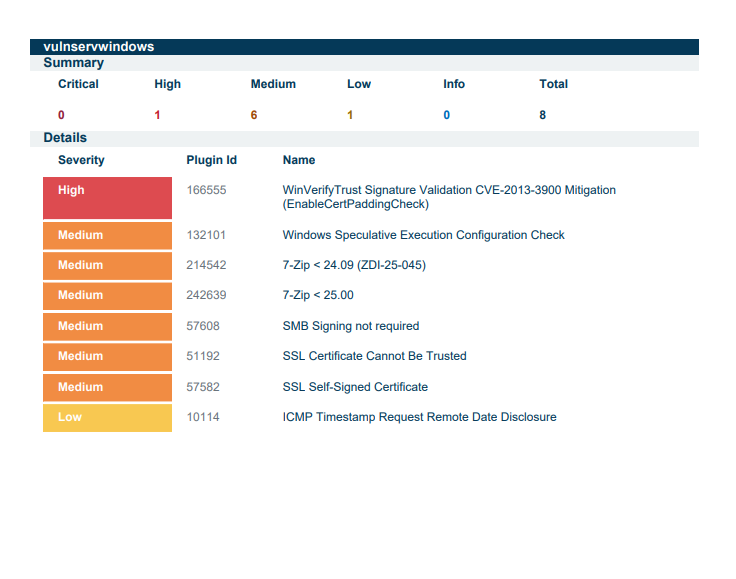Click the Medium severity cell for SSL Self-Signed
The height and width of the screenshot is (579, 736).
click(107, 388)
